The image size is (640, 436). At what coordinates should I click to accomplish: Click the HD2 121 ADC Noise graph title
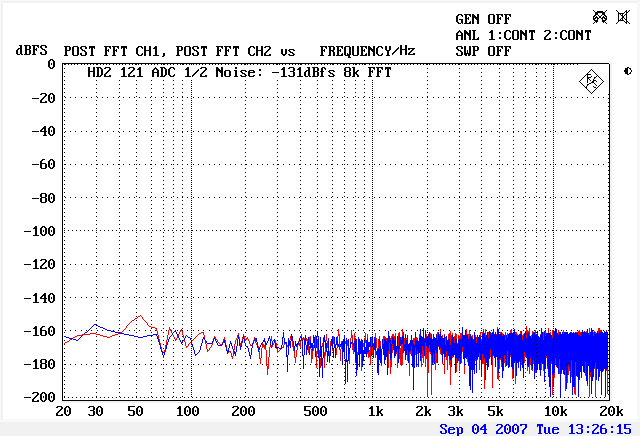pos(240,73)
